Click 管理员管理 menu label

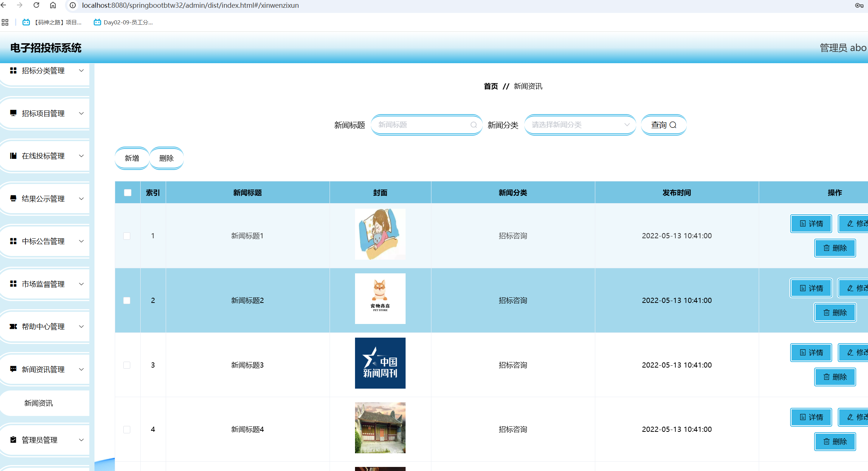pos(39,440)
